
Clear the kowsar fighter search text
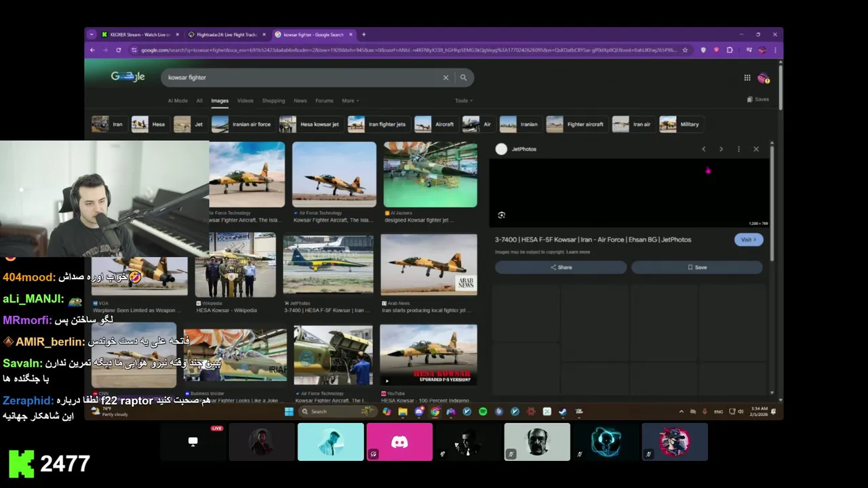[446, 77]
